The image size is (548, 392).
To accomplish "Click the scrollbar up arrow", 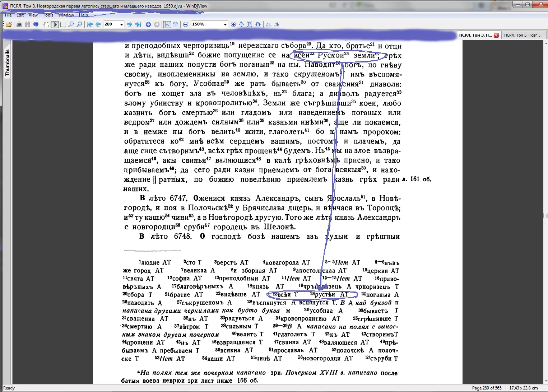I will click(545, 43).
